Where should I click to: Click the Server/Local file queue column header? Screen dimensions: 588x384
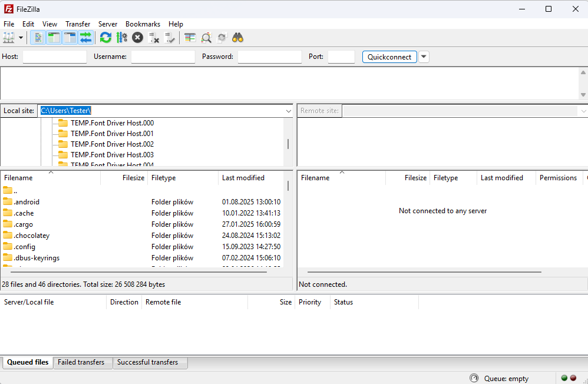click(54, 302)
